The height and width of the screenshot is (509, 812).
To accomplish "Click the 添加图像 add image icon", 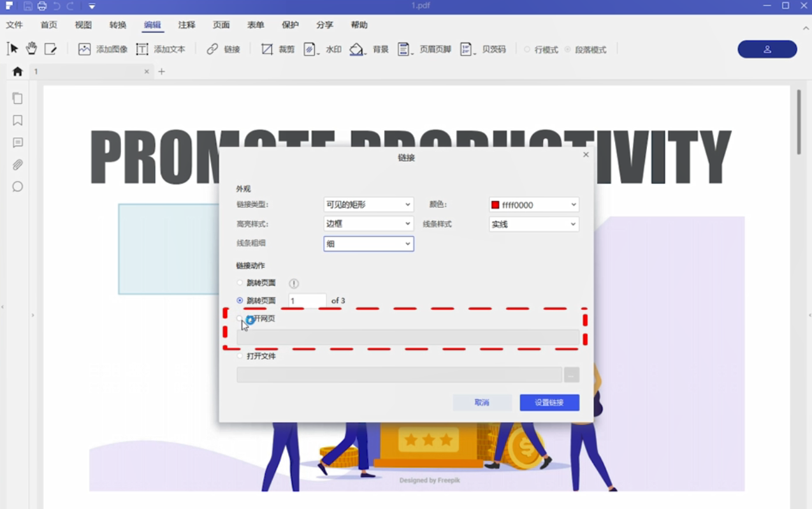I will pos(84,49).
